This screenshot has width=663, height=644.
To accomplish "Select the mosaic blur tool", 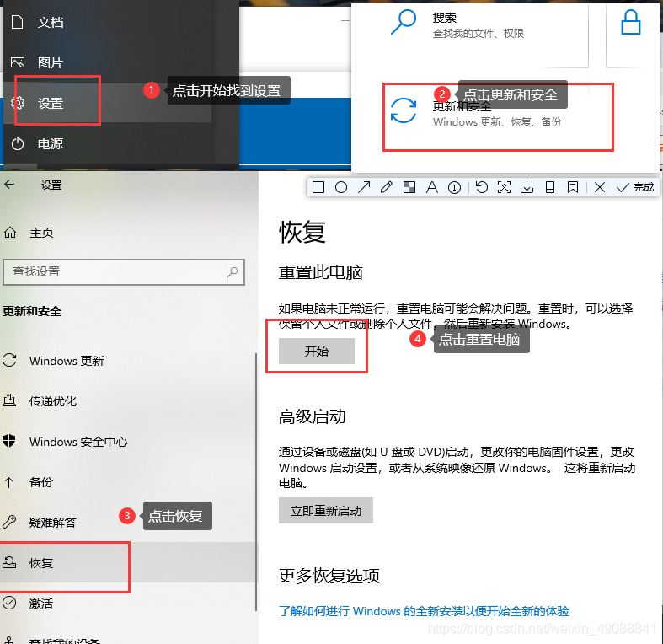I will [409, 187].
